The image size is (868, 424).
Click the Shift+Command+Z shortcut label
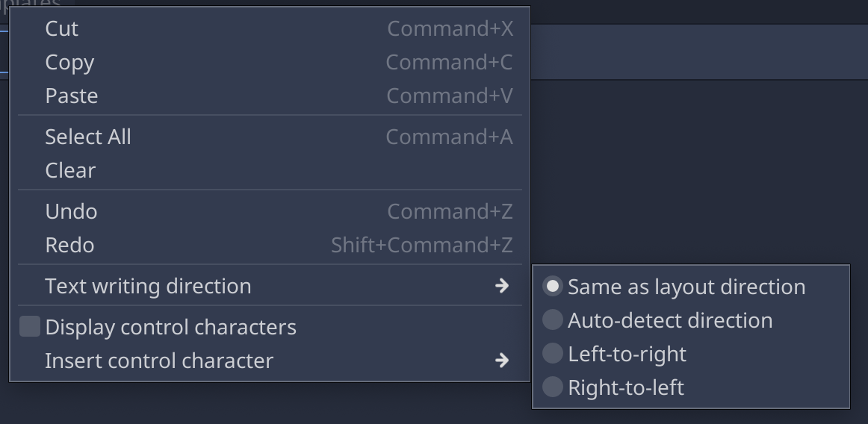click(422, 245)
